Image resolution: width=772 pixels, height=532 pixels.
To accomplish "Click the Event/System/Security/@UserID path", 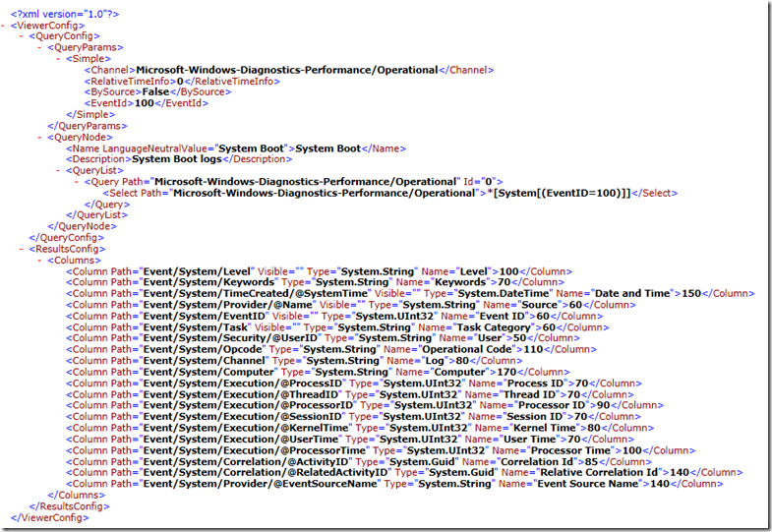I will point(230,338).
